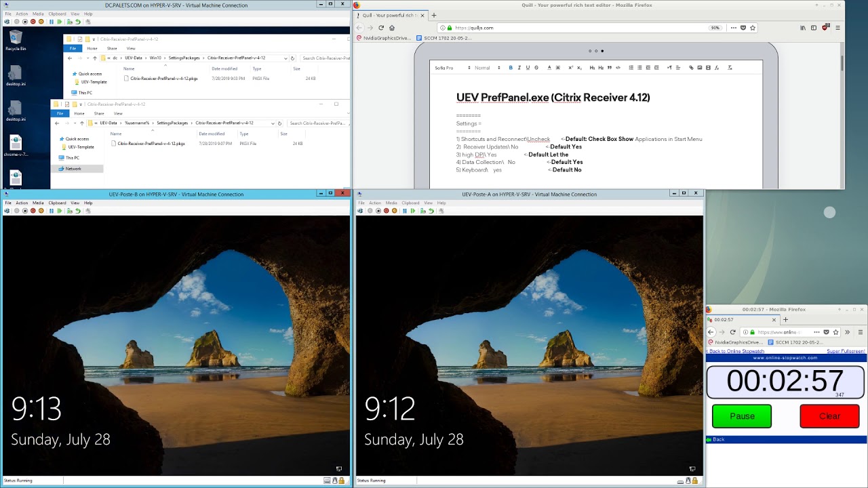Image resolution: width=868 pixels, height=488 pixels.
Task: Create bullet list in Quill toolbar
Action: [x=639, y=68]
